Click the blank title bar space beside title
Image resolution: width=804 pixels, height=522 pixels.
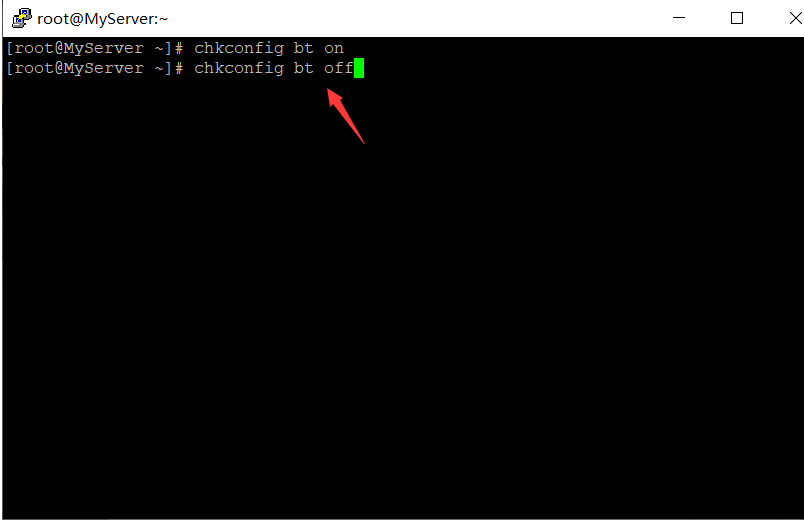pyautogui.click(x=410, y=18)
